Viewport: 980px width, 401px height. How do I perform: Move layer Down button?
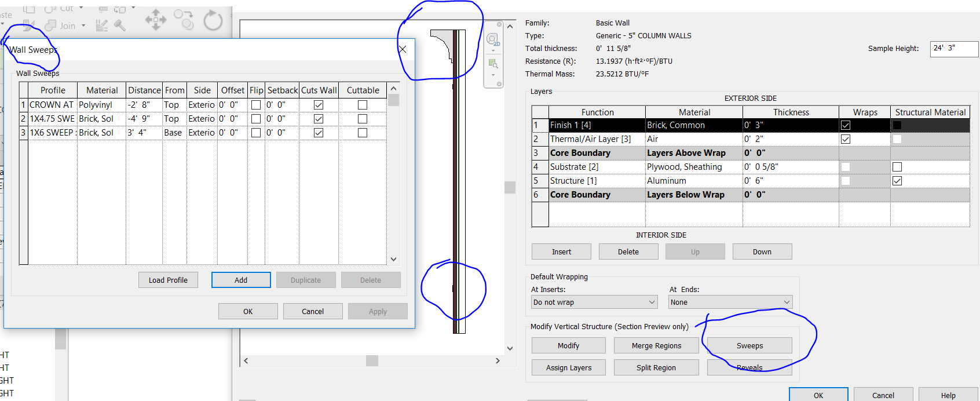pyautogui.click(x=762, y=251)
